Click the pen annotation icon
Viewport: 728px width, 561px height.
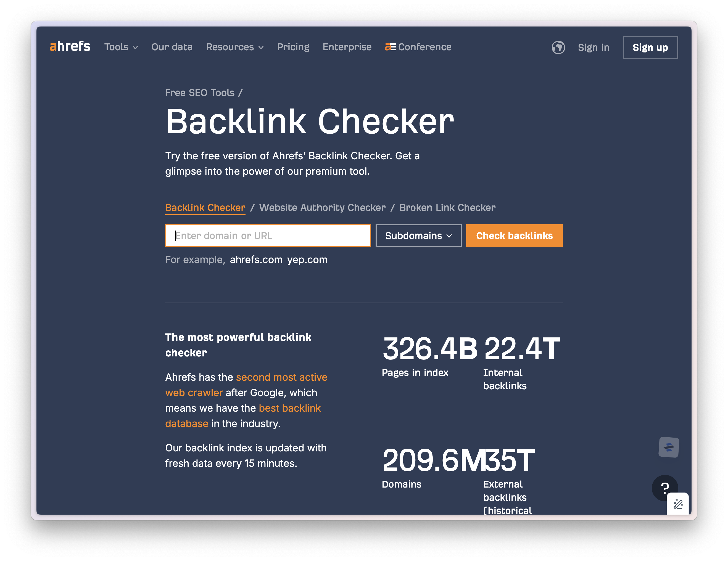pos(678,504)
